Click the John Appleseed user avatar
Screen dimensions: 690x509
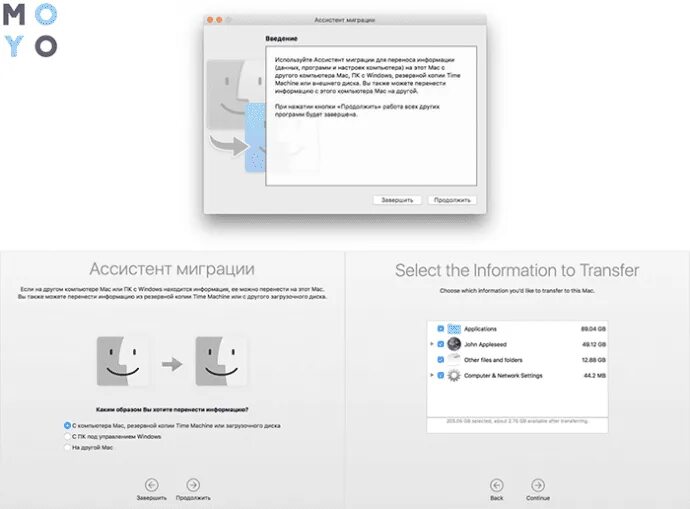454,344
